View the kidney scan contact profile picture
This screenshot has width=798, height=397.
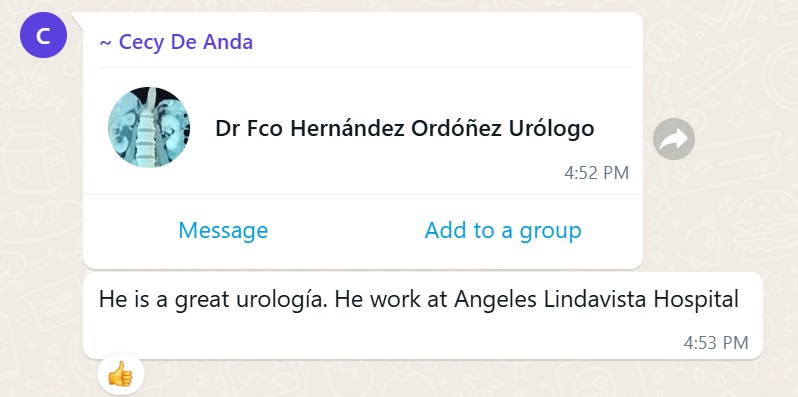(x=149, y=128)
